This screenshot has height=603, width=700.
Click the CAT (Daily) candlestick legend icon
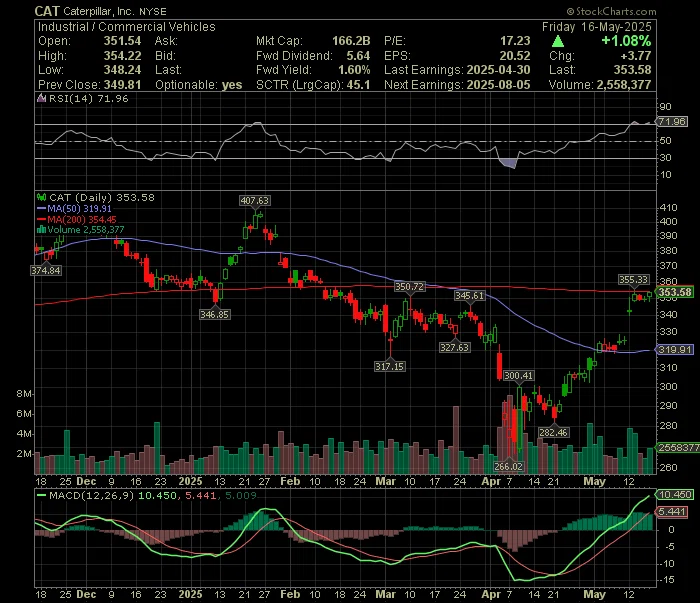coord(42,197)
